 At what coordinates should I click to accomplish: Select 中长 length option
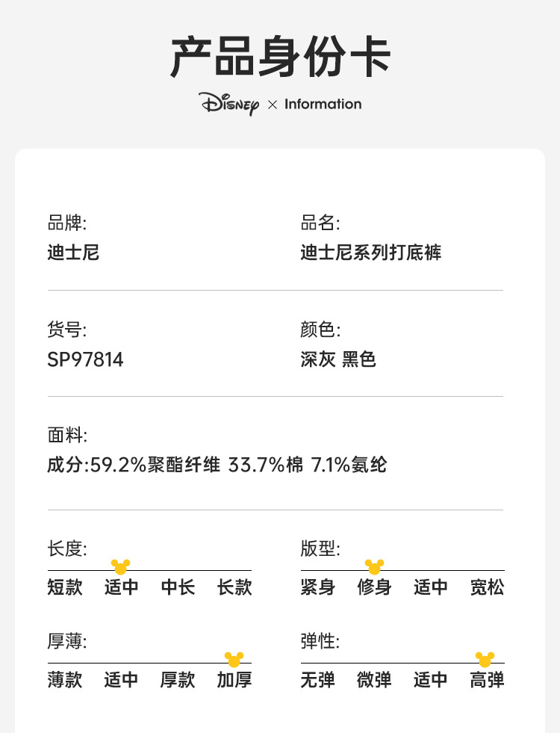tap(178, 587)
